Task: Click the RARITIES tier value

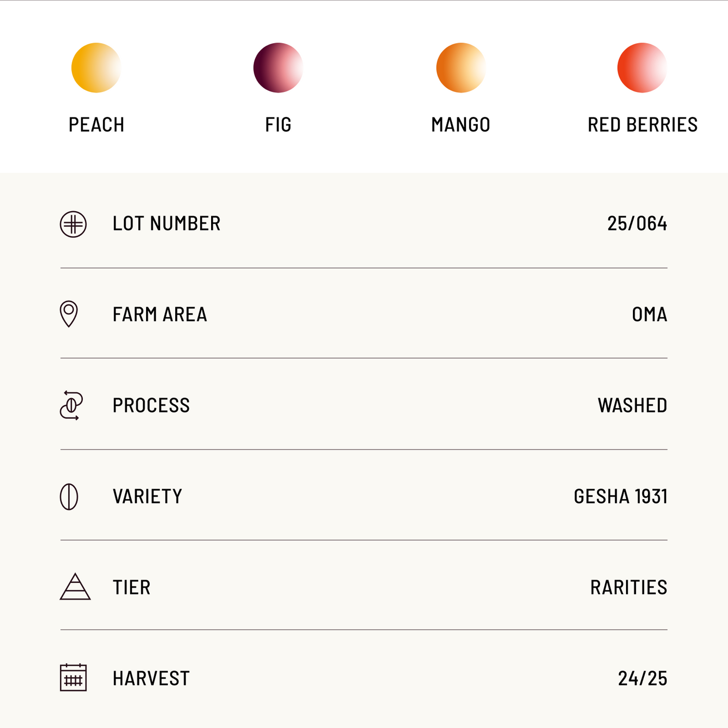Action: (628, 588)
